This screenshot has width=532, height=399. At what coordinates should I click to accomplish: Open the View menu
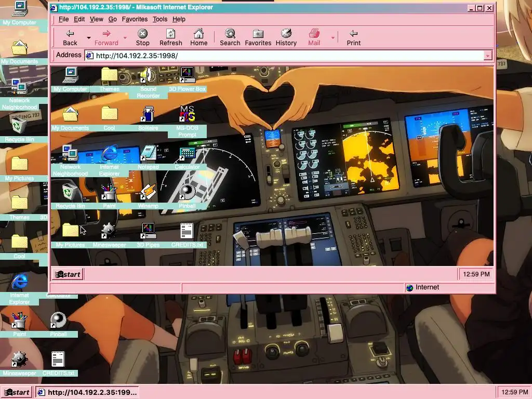click(96, 19)
